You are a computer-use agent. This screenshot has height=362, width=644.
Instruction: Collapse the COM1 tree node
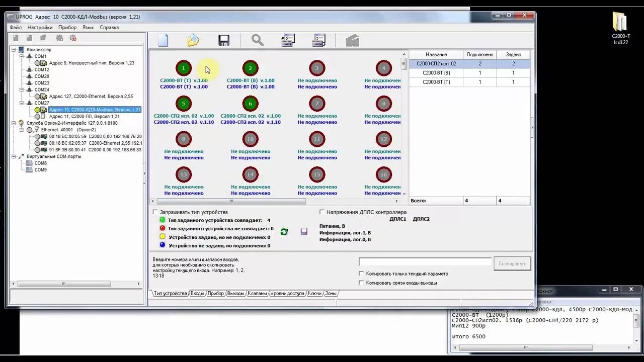click(22, 56)
